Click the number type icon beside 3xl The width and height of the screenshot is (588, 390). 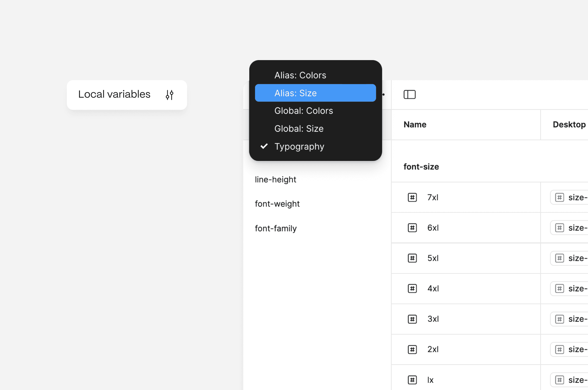coord(412,319)
